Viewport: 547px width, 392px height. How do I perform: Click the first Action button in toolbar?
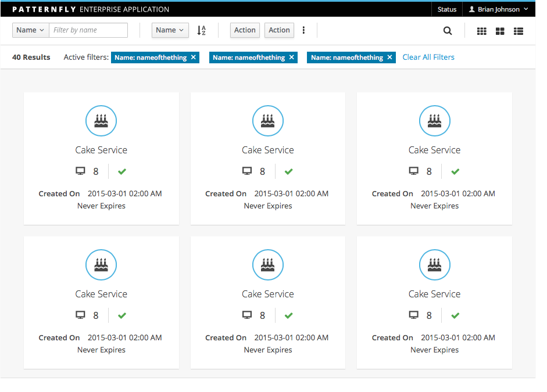pos(245,30)
